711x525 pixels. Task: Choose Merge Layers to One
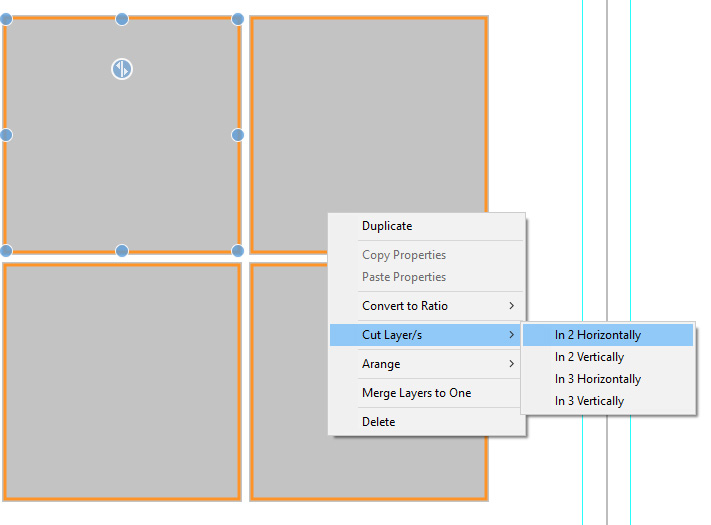point(416,393)
